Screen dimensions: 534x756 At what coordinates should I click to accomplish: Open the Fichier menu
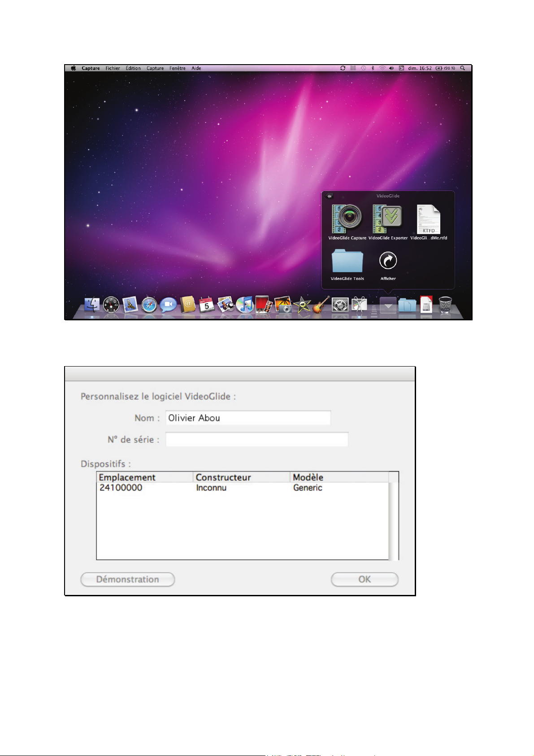tap(113, 68)
